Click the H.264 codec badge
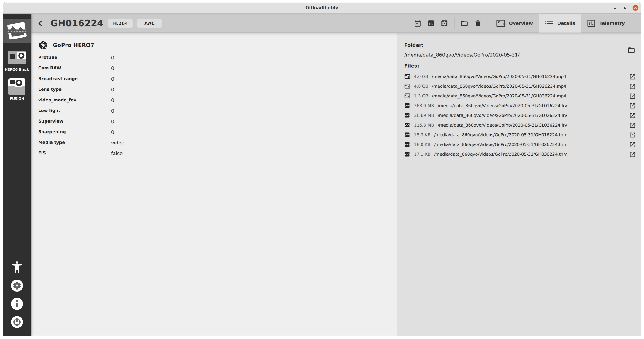644x339 pixels. click(x=120, y=23)
